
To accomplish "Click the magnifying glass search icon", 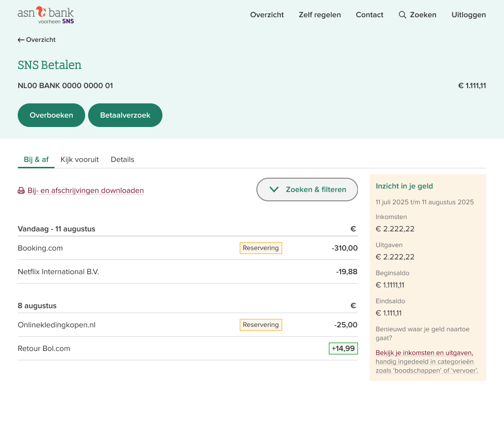I will tap(402, 15).
